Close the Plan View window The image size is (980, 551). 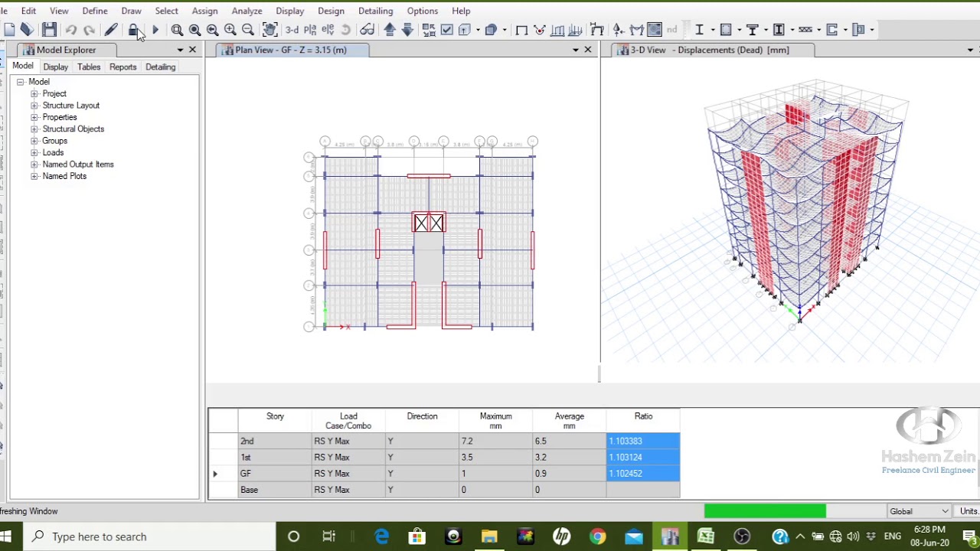pyautogui.click(x=588, y=50)
